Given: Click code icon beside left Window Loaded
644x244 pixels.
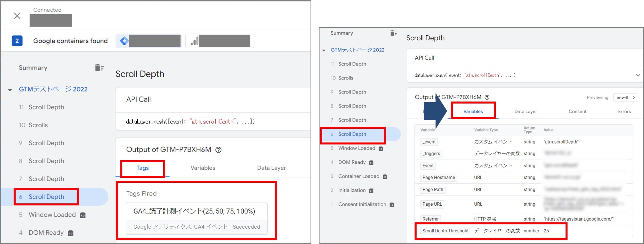Looking at the screenshot, I should (x=83, y=215).
